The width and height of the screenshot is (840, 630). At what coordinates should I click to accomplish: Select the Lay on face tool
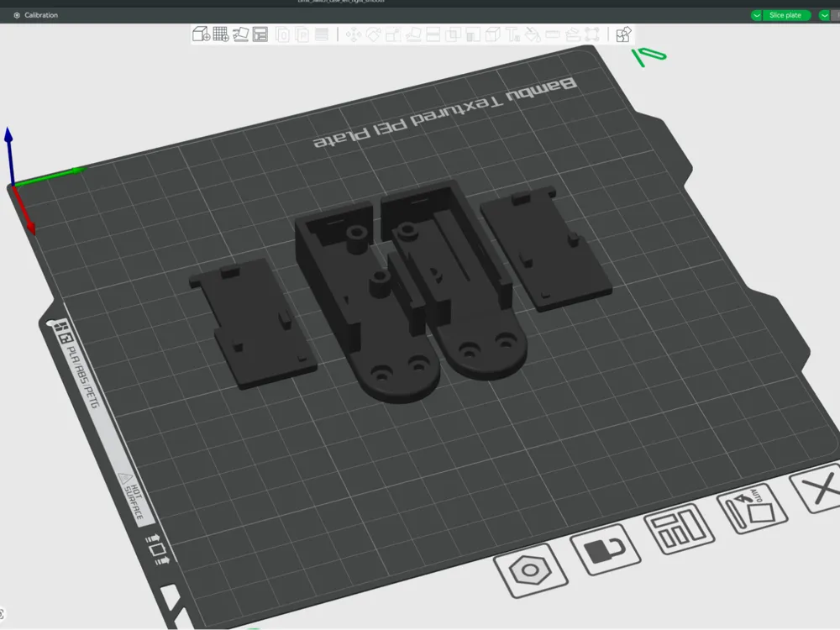pyautogui.click(x=413, y=34)
